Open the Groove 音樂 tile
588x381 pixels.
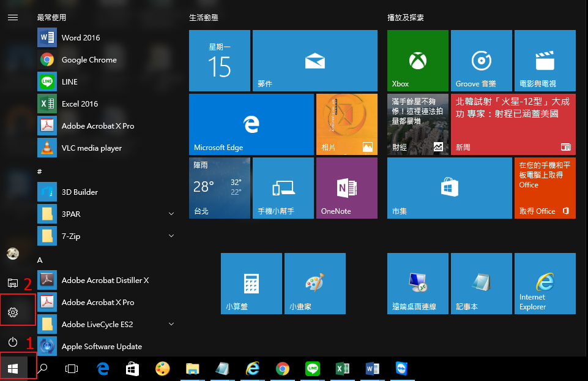point(482,61)
